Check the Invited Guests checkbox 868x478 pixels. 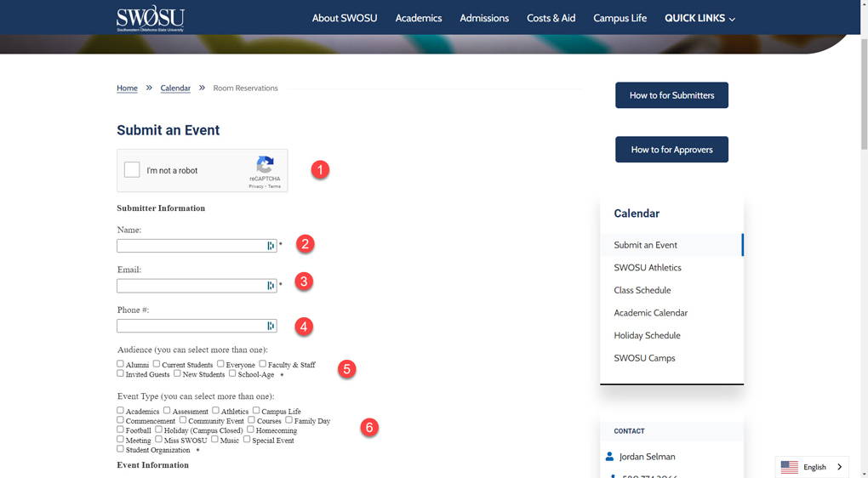[x=120, y=373]
